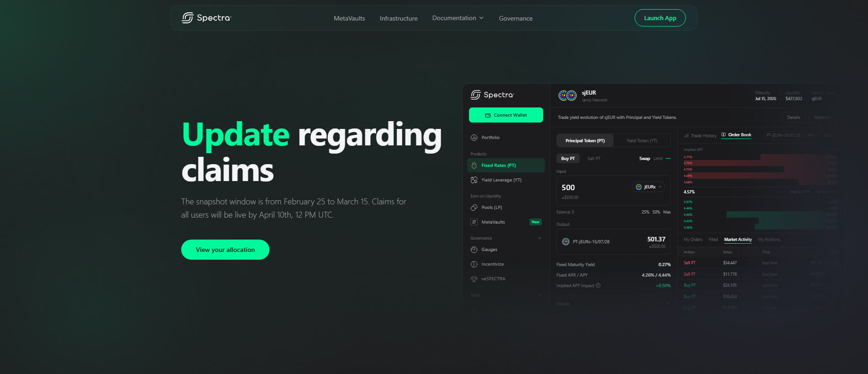Click the Implied APY Impact info icon

point(598,286)
